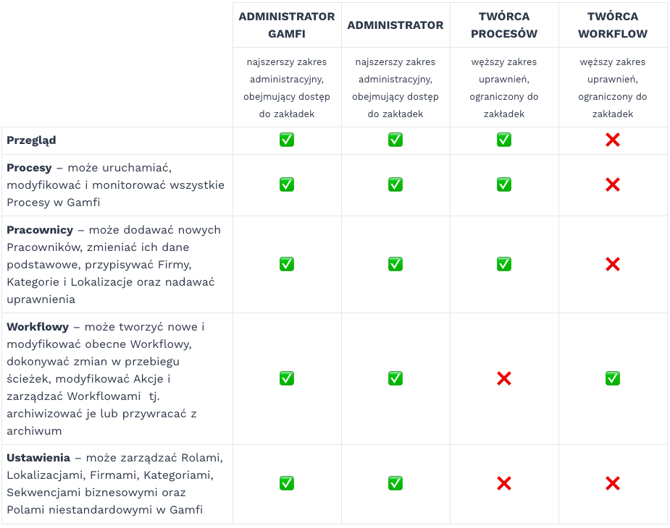The width and height of the screenshot is (670, 528).
Task: Click red X for Workflowy under Twórca Procesów
Action: [x=504, y=378]
